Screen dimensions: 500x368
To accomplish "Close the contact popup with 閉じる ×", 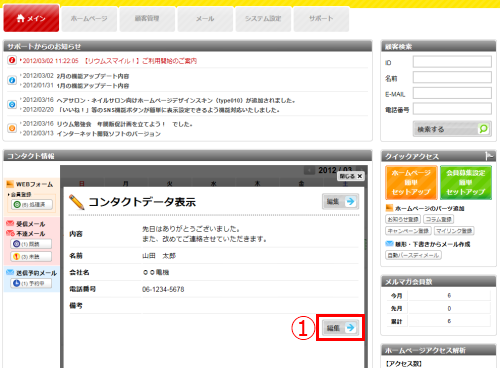I will click(351, 176).
